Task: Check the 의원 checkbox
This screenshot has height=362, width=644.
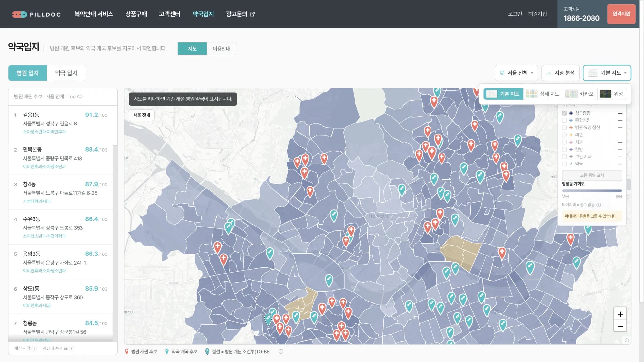Action: pos(564,135)
